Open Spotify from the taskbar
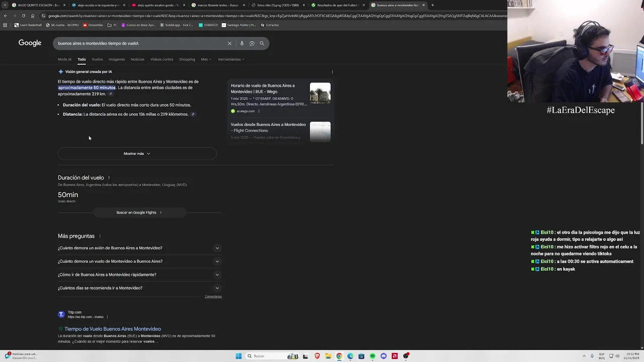This screenshot has width=644, height=362. click(x=372, y=356)
